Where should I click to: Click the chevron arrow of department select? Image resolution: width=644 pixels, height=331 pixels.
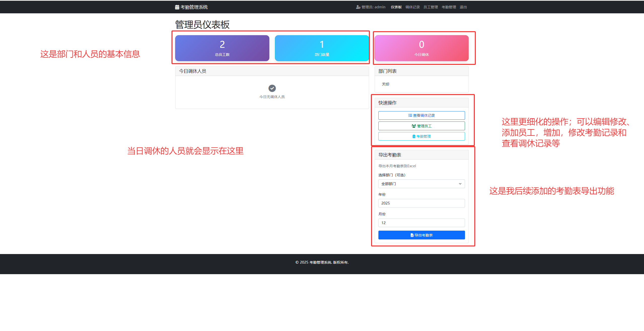[460, 184]
